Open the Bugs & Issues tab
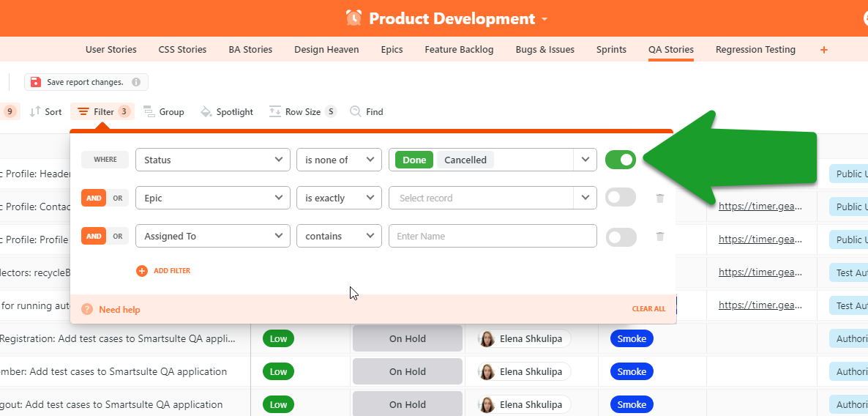The width and height of the screenshot is (868, 416). (545, 49)
